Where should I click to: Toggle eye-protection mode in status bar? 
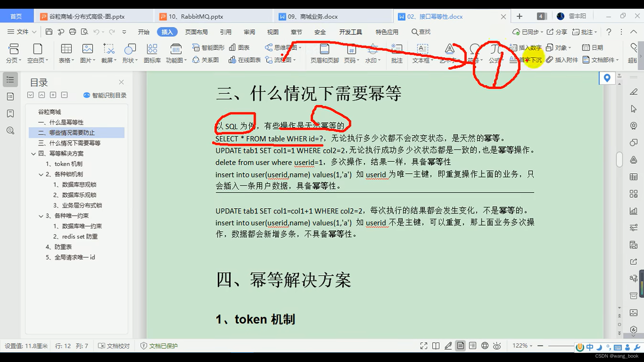[497, 346]
